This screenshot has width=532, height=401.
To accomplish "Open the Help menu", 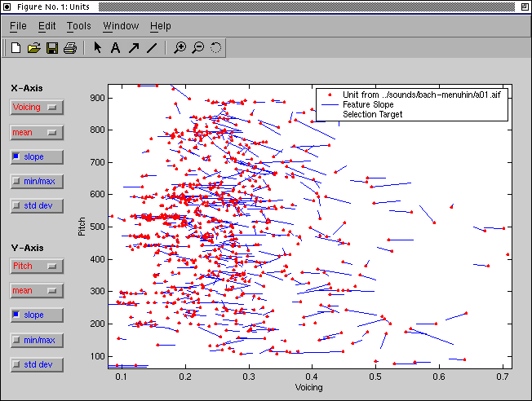I will (161, 26).
